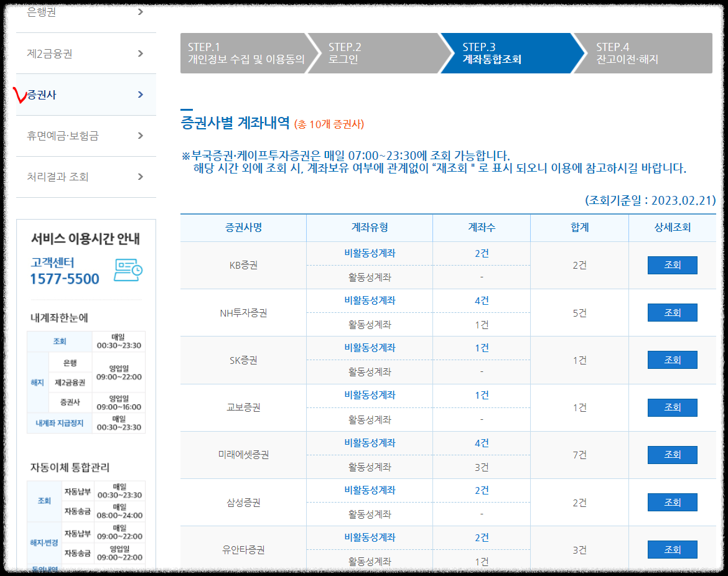Go to STEP.4 잔고이전·해지
The image size is (728, 576).
pos(643,53)
